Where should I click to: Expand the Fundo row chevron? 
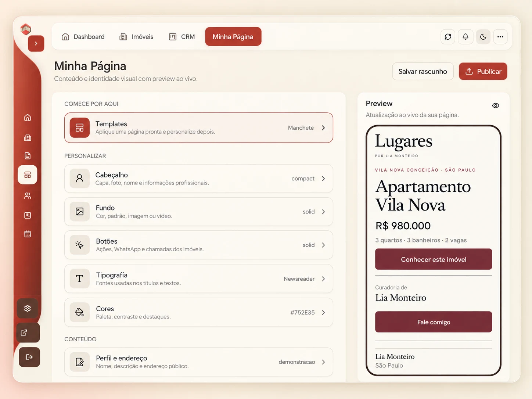coord(323,212)
